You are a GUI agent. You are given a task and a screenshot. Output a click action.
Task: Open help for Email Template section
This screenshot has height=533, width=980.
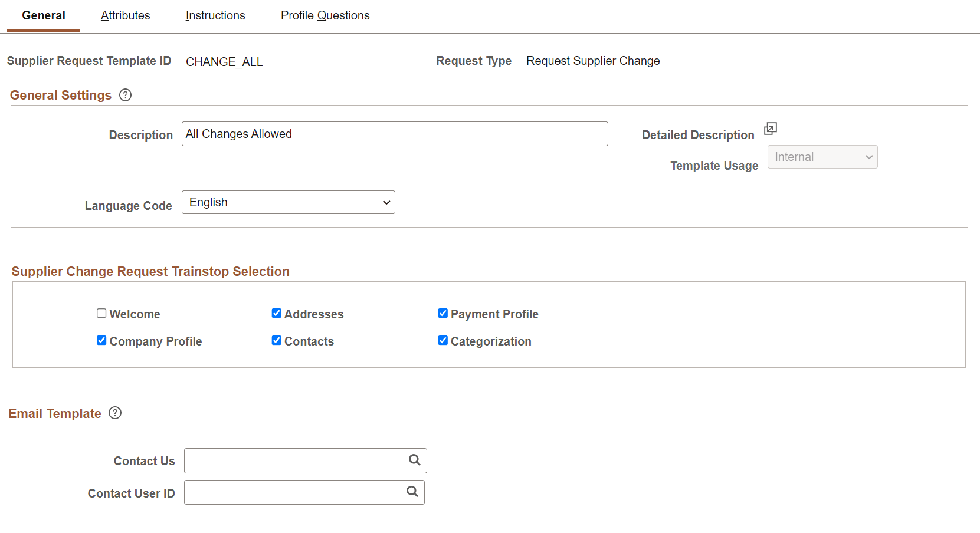coord(115,413)
